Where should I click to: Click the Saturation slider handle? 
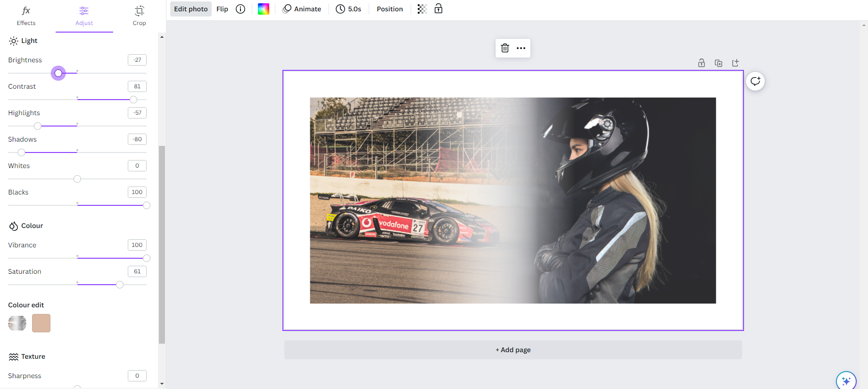pos(120,285)
